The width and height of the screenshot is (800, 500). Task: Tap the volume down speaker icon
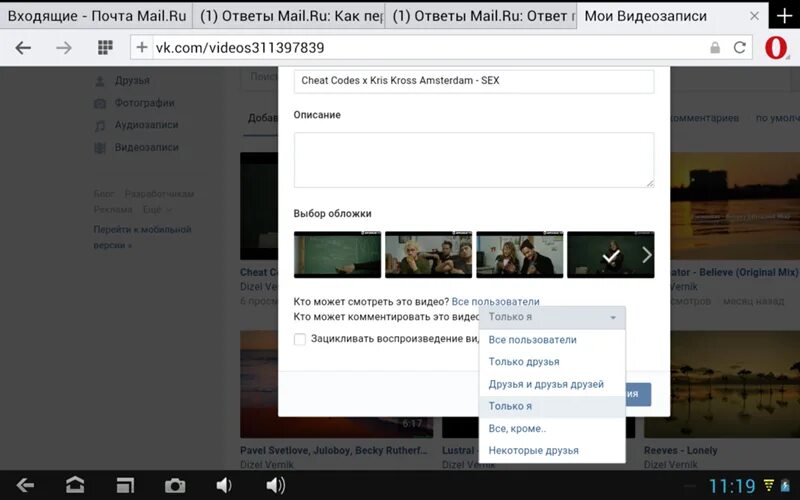coord(223,485)
